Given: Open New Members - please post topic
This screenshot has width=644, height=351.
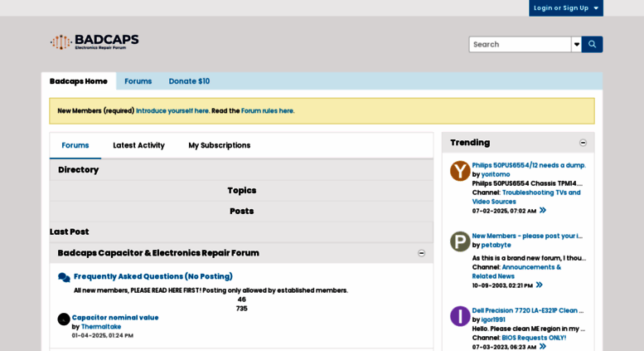Looking at the screenshot, I should tap(527, 236).
